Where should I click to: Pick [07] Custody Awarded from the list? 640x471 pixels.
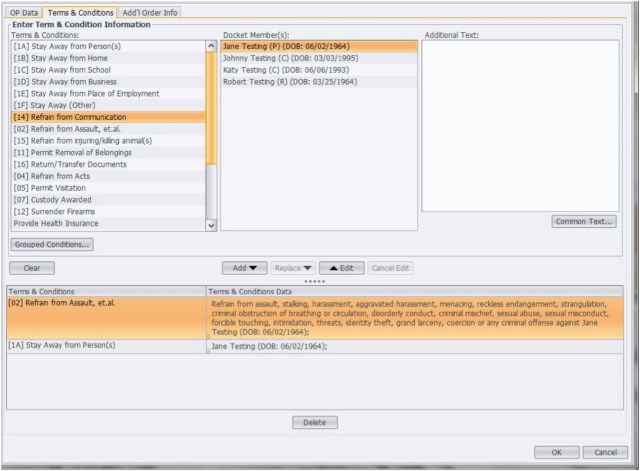coord(54,200)
